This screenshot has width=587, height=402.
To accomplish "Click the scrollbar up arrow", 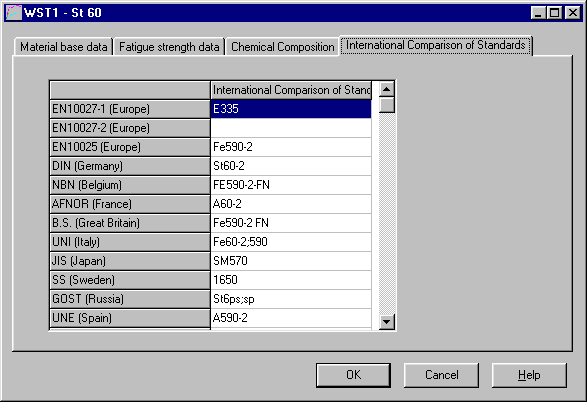I will 387,89.
